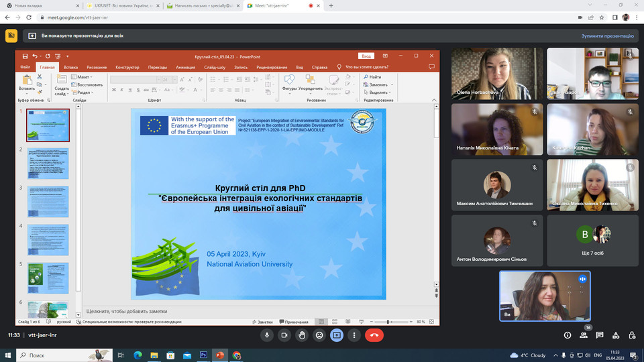Switch to the UKR.NET browser tab
This screenshot has height=362, width=644.
[121, 5]
